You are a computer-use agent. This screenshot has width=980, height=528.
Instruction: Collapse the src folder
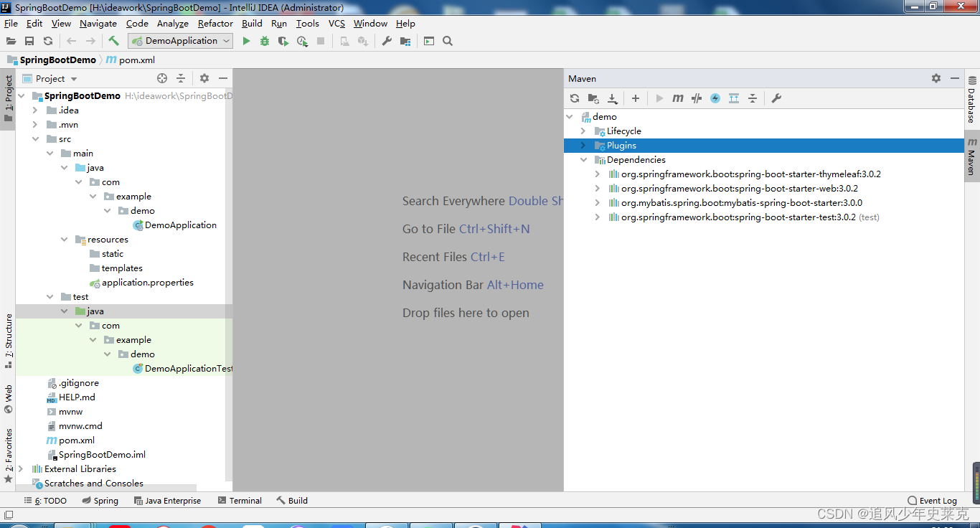35,139
